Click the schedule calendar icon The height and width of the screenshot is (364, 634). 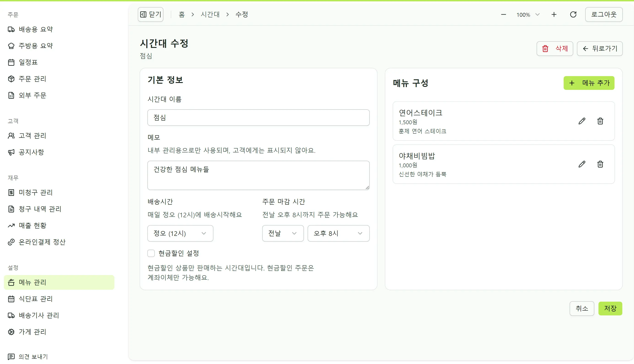11,62
